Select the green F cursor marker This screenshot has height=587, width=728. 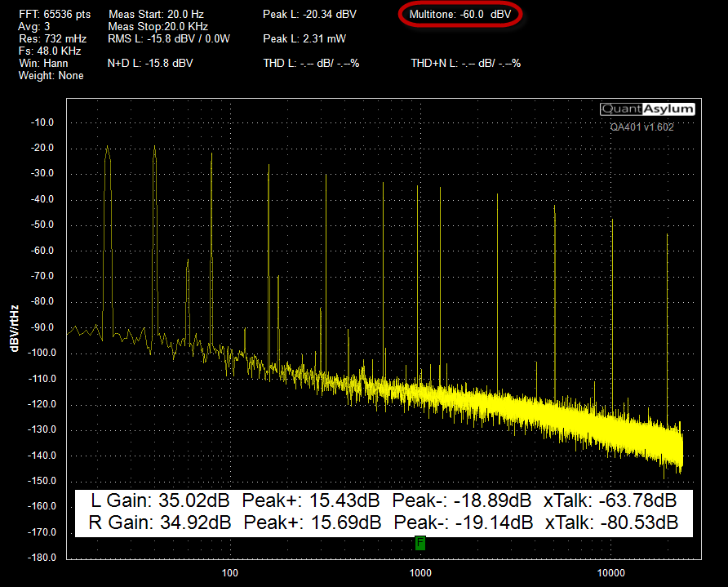[x=419, y=541]
